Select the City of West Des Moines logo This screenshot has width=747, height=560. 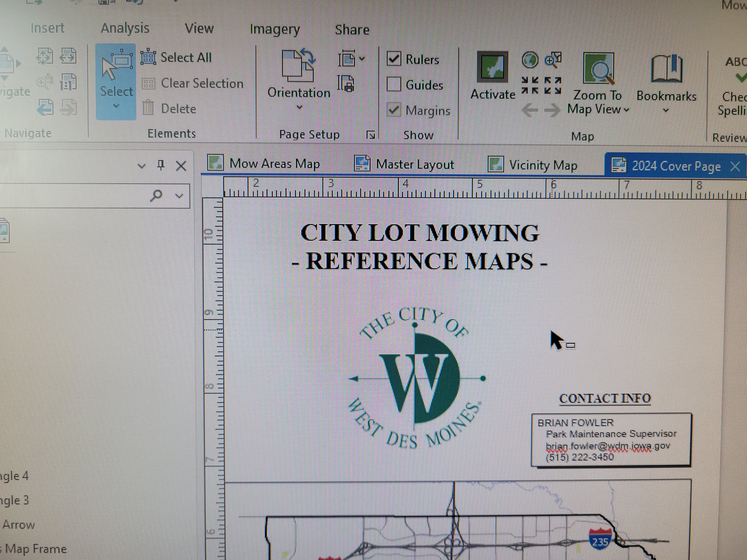417,378
